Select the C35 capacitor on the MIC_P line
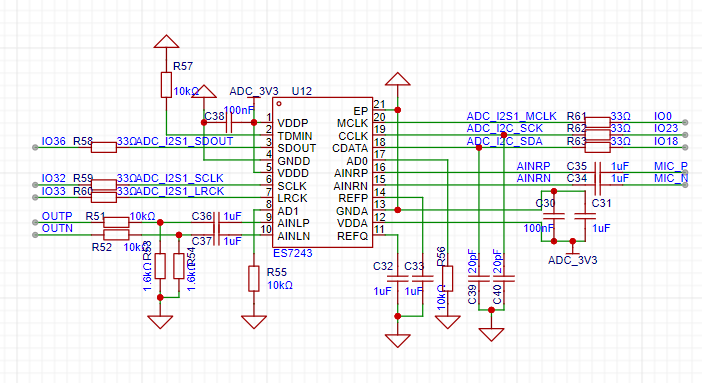This screenshot has height=383, width=702. pyautogui.click(x=598, y=172)
